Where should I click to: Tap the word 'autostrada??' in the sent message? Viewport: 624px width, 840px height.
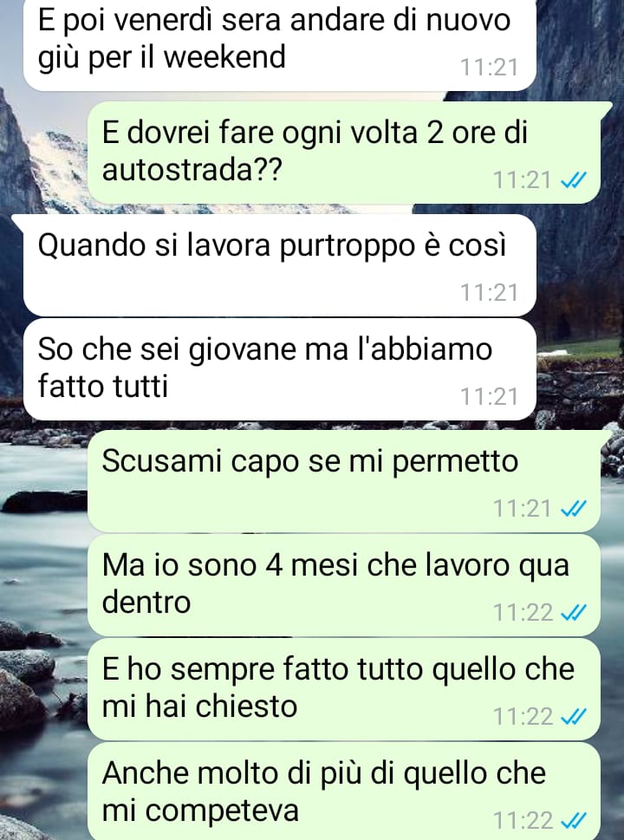[x=192, y=171]
